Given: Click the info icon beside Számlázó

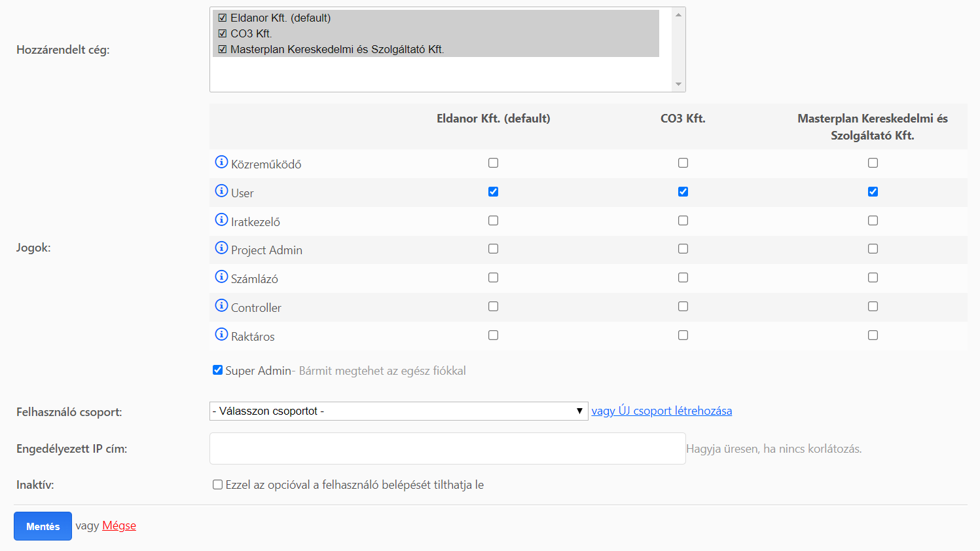Looking at the screenshot, I should point(221,276).
